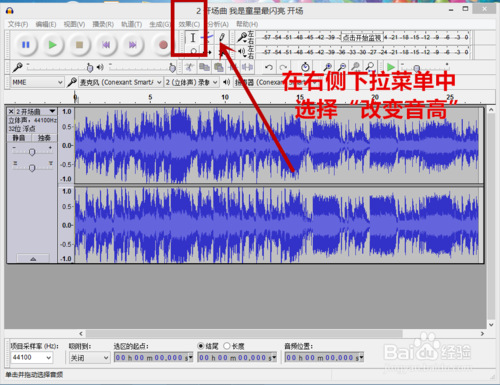
Task: Open the 播录(R) Transport menu
Action: pos(103,24)
